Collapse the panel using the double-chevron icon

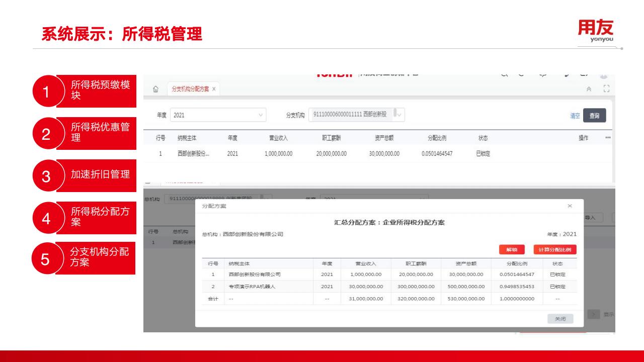[x=589, y=89]
